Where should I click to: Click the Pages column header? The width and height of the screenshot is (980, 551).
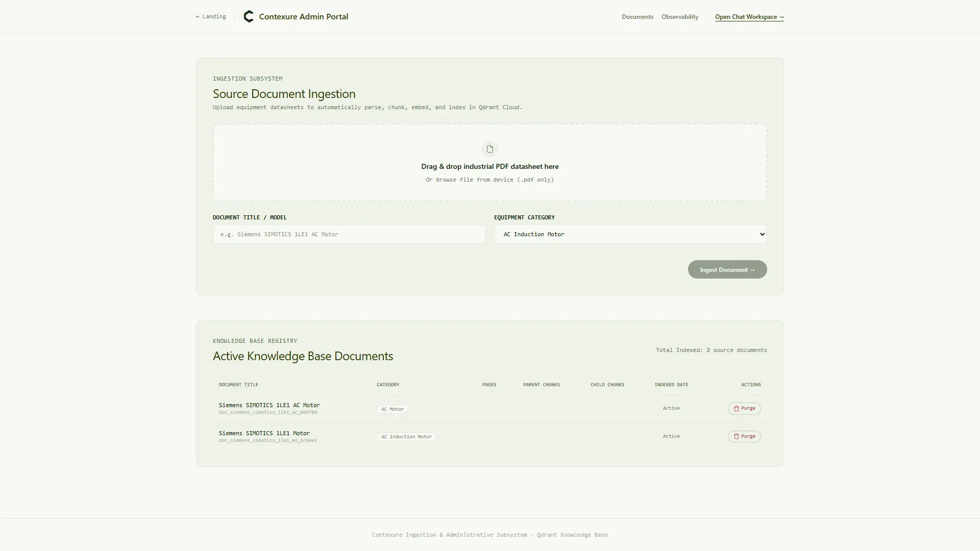click(489, 385)
